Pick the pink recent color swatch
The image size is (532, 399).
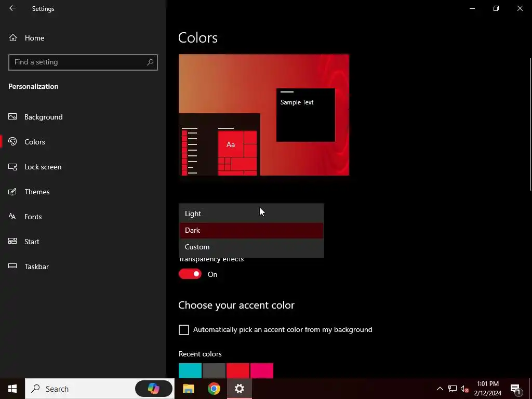(x=262, y=370)
